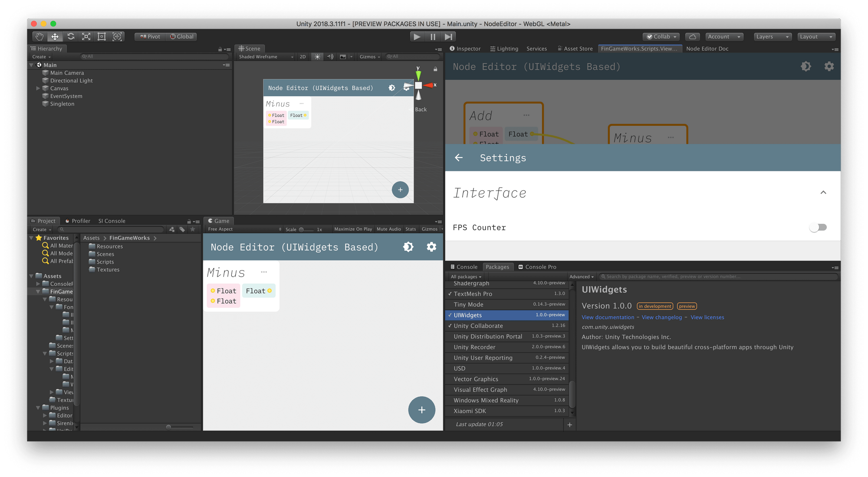Select UIWidgets package in packages list
This screenshot has height=477, width=868.
click(506, 315)
